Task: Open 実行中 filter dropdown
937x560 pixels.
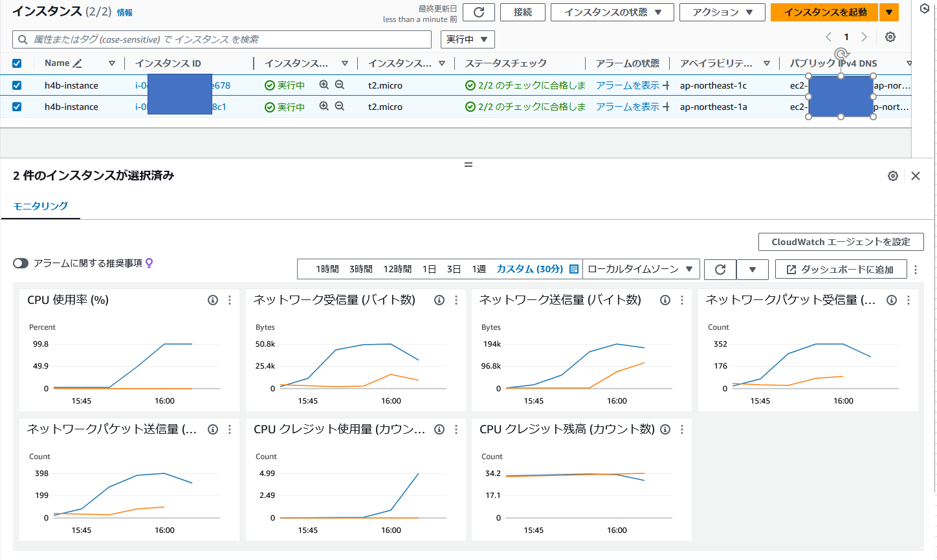Action: [x=468, y=39]
